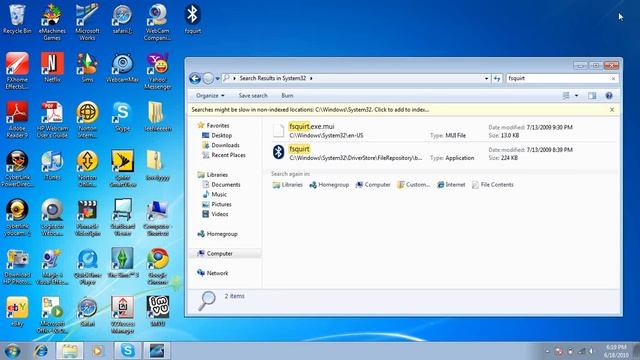Image resolution: width=640 pixels, height=360 pixels.
Task: Open the iTunes desktop shortcut
Action: pos(52,166)
